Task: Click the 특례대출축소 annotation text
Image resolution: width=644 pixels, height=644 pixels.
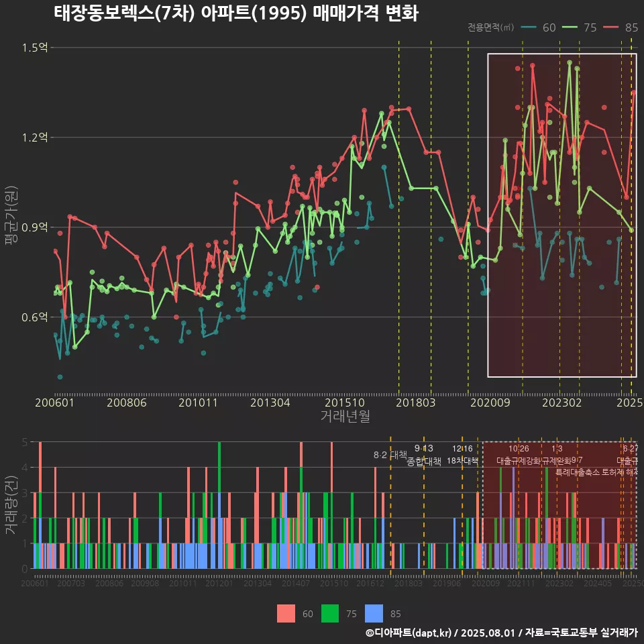Action: 578,472
